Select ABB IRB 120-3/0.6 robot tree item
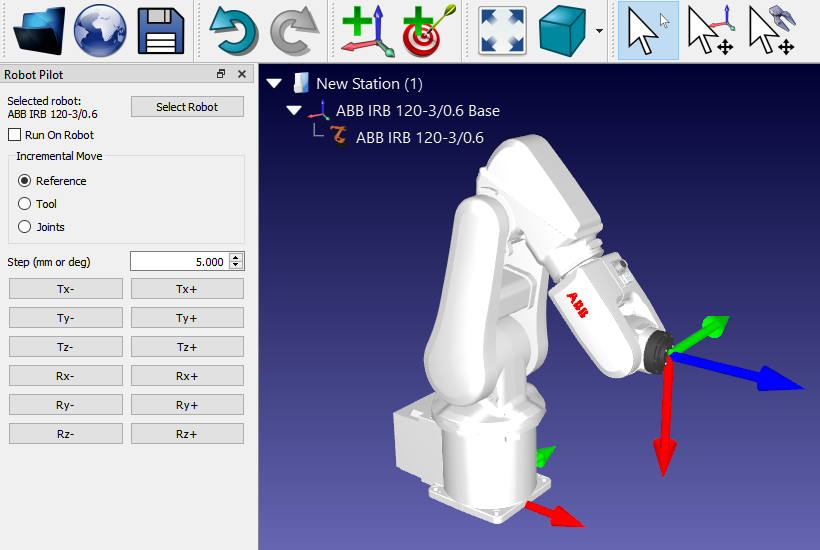The height and width of the screenshot is (550, 820). click(x=419, y=138)
